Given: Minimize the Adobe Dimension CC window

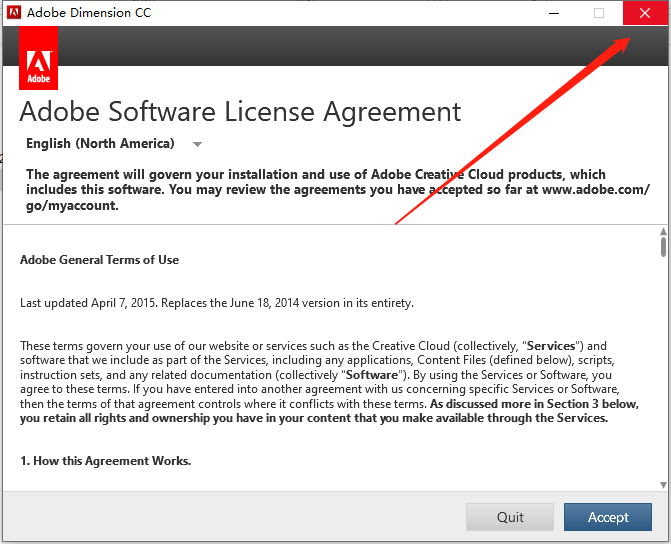Looking at the screenshot, I should coord(554,13).
